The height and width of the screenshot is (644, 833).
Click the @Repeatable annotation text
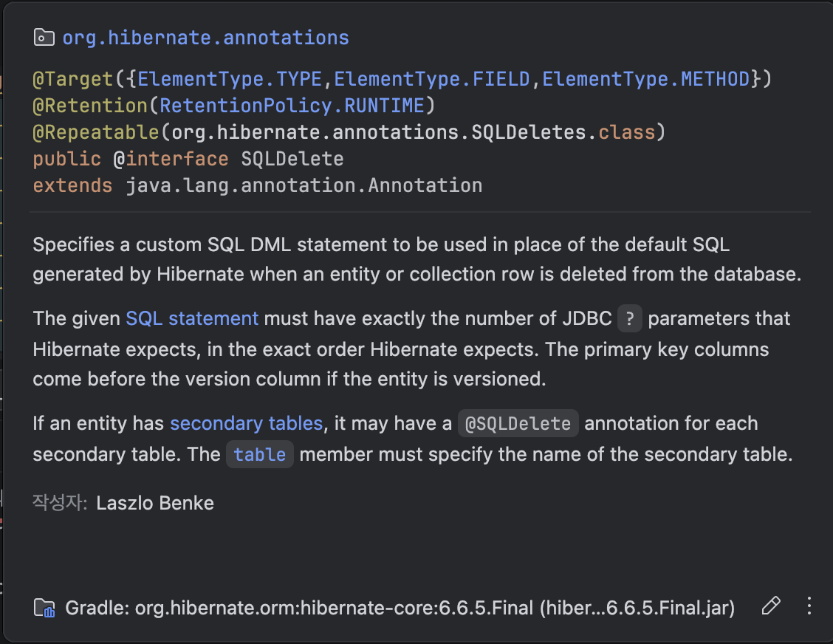point(95,132)
